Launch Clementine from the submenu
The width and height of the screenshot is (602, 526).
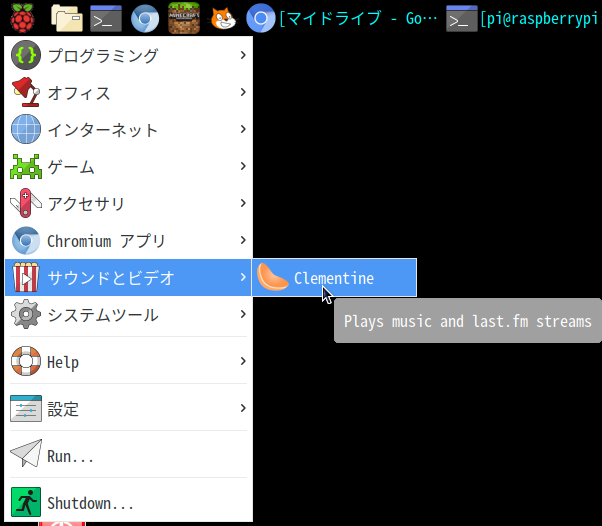tap(334, 278)
